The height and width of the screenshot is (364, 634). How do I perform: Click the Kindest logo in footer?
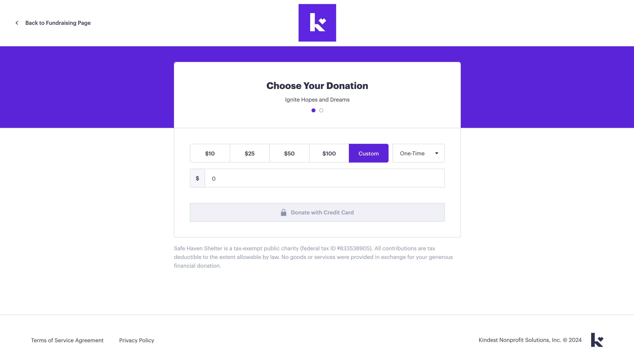tap(597, 340)
